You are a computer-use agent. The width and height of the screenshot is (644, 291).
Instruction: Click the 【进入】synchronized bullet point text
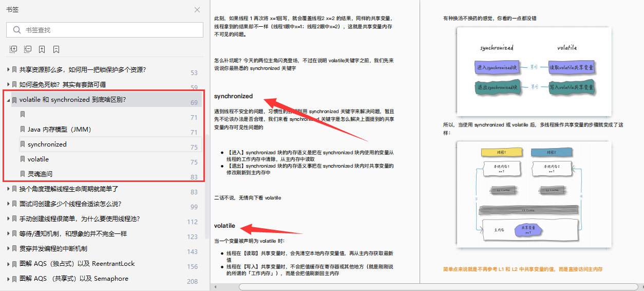[310, 156]
